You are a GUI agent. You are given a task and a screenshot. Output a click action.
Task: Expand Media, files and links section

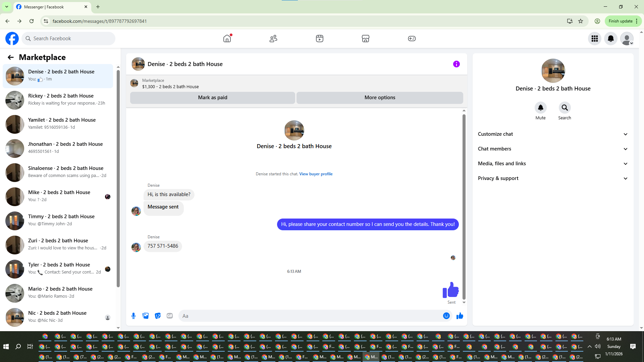tap(553, 164)
